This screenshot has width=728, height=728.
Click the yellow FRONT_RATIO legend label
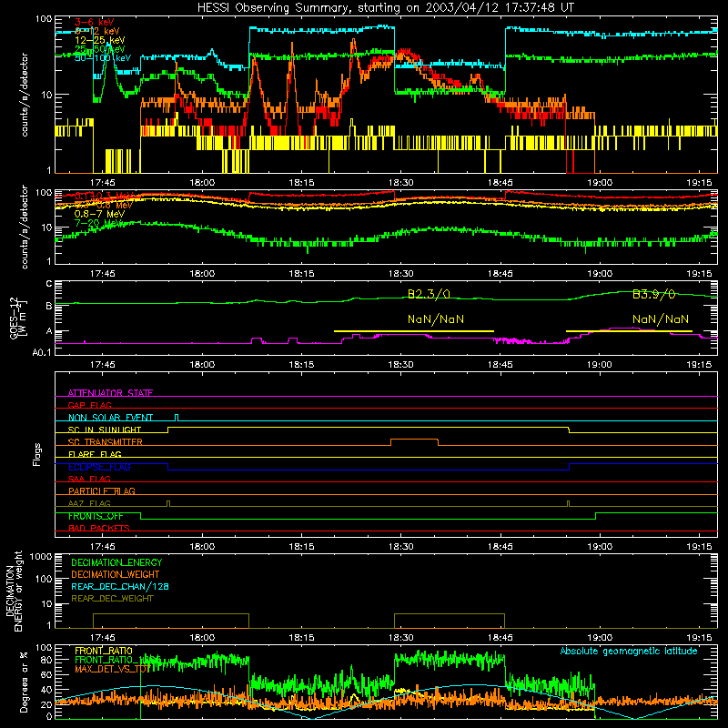[104, 651]
